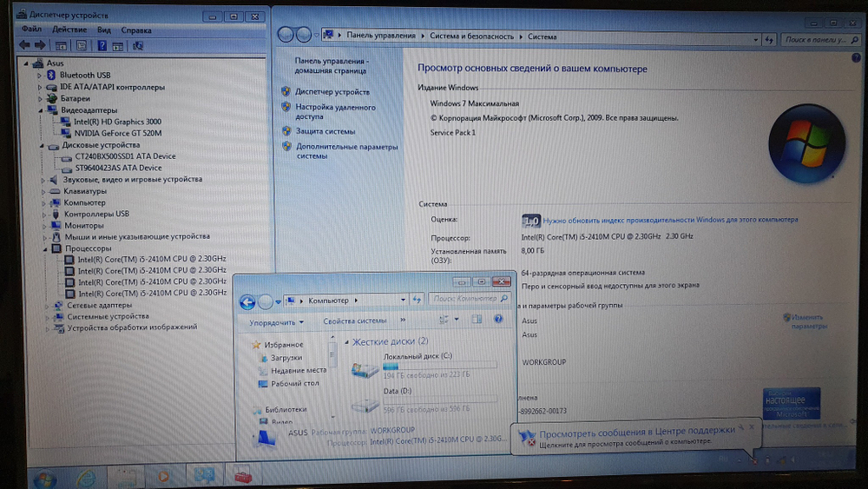Open the Вид menu

104,30
